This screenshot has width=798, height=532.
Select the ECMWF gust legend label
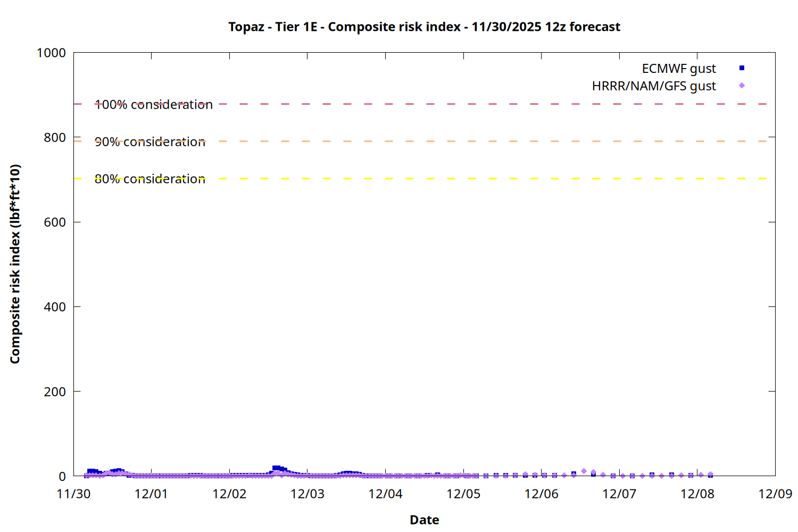tap(678, 69)
